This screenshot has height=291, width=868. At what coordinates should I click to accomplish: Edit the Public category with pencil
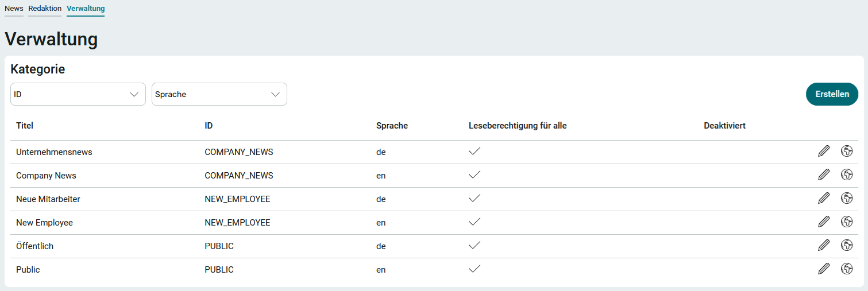tap(824, 269)
